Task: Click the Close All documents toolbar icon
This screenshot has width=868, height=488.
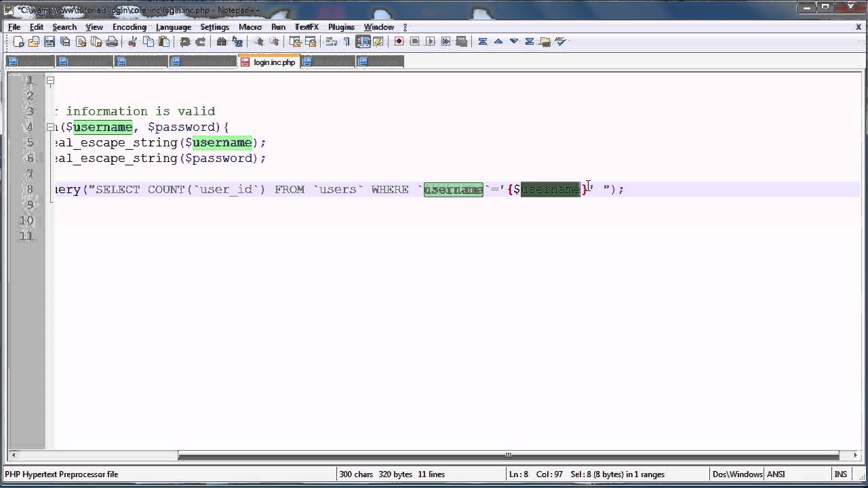Action: (x=96, y=41)
